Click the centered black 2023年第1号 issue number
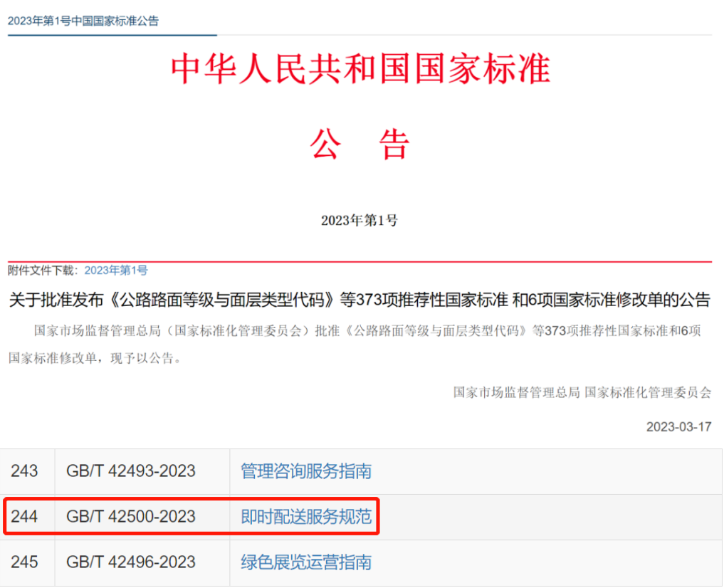Image resolution: width=724 pixels, height=588 pixels. [x=360, y=221]
